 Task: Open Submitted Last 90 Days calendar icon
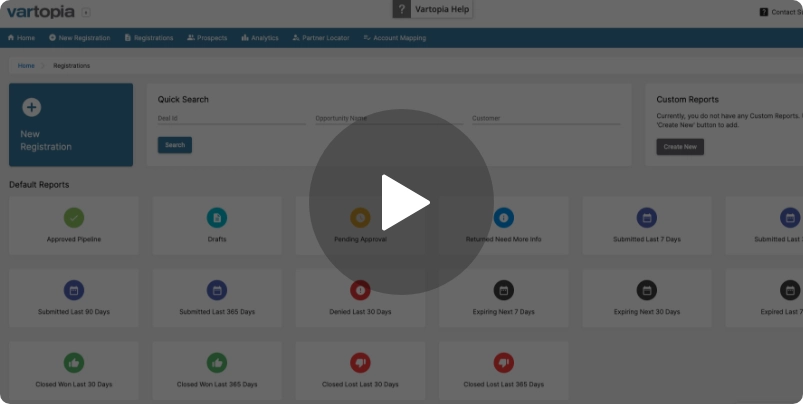[x=74, y=290]
